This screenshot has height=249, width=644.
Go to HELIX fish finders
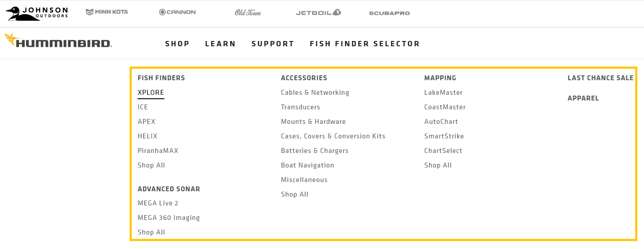click(147, 136)
